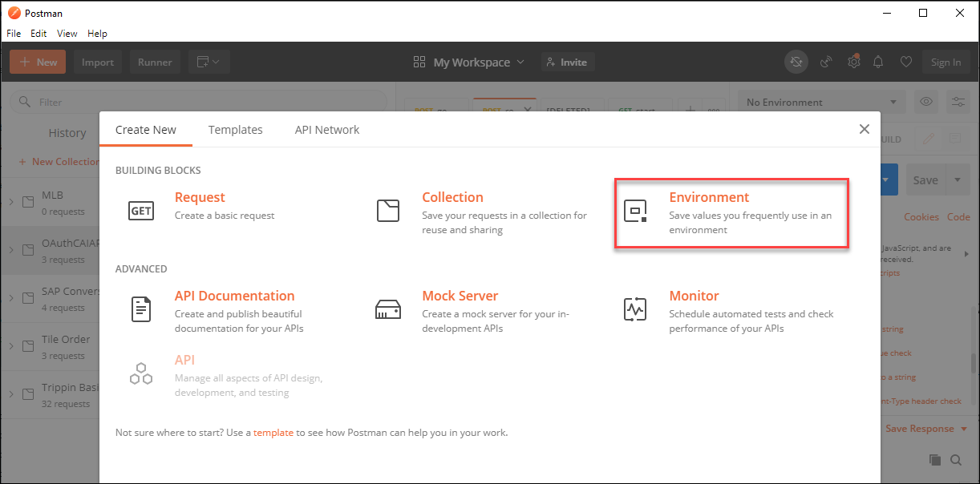Click the sync status icon in header

pyautogui.click(x=796, y=62)
